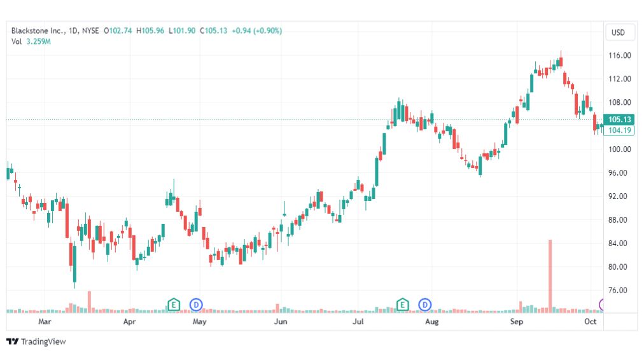Viewport: 644px width, 353px height.
Task: Click the 116.00 price scale label
Action: point(619,55)
